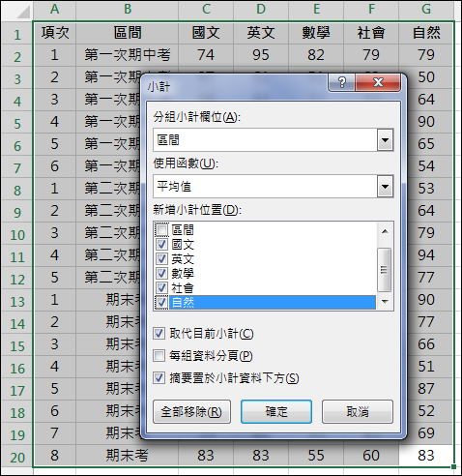Click the 全部移除 button

point(191,412)
